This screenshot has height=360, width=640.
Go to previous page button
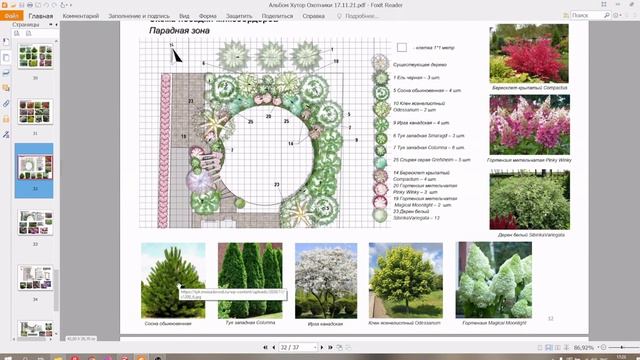pyautogui.click(x=273, y=347)
